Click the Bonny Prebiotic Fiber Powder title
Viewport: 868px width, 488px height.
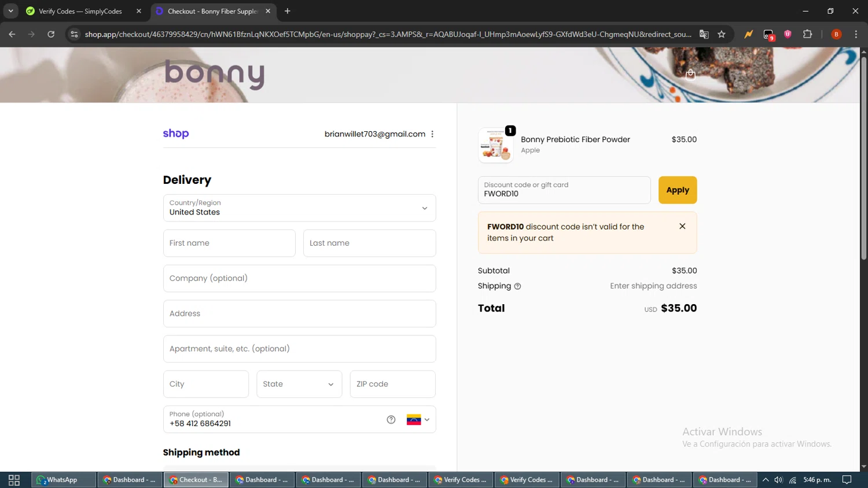coord(575,139)
